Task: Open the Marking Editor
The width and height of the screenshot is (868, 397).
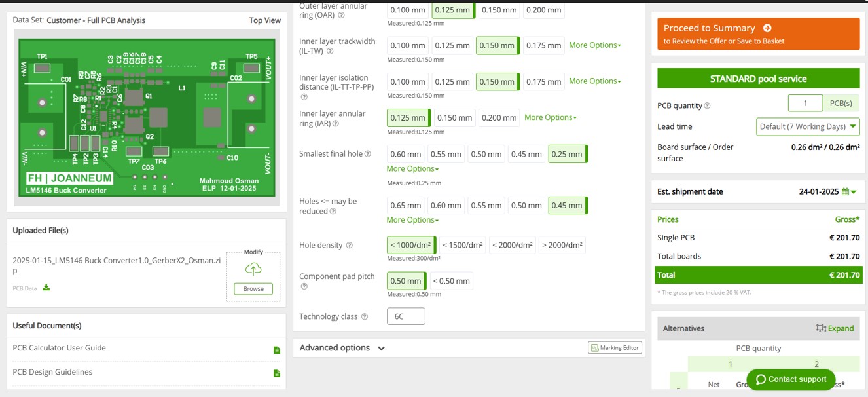Action: pyautogui.click(x=615, y=348)
